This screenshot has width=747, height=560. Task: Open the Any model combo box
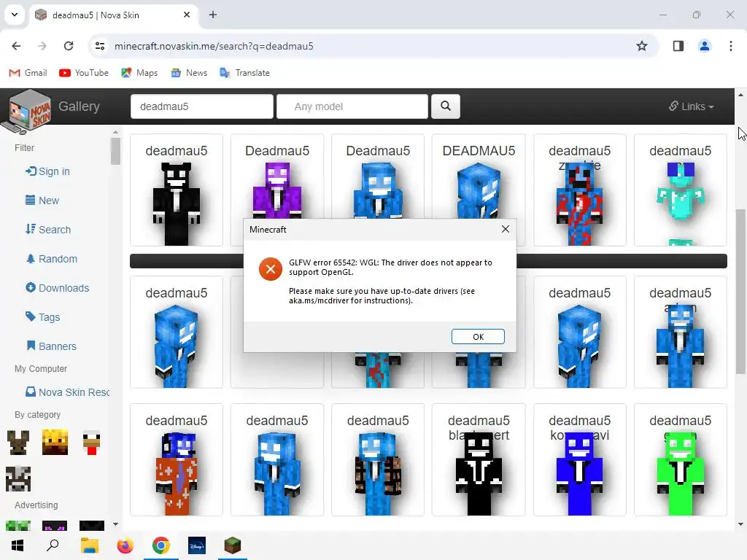pos(352,106)
